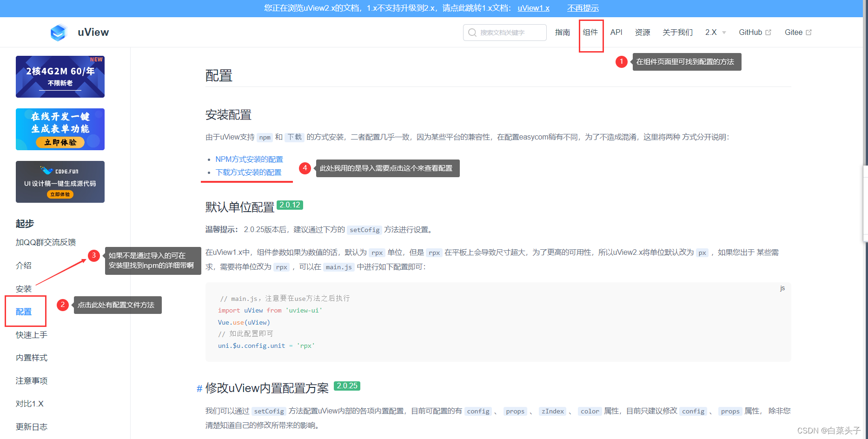This screenshot has width=868, height=439.
Task: Dismiss the notice via 不再提示
Action: [582, 8]
